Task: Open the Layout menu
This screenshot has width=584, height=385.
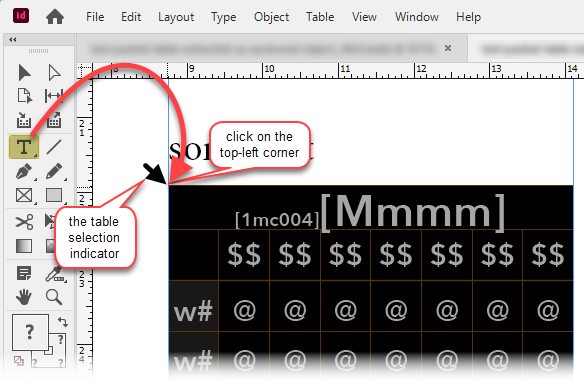Action: 176,17
